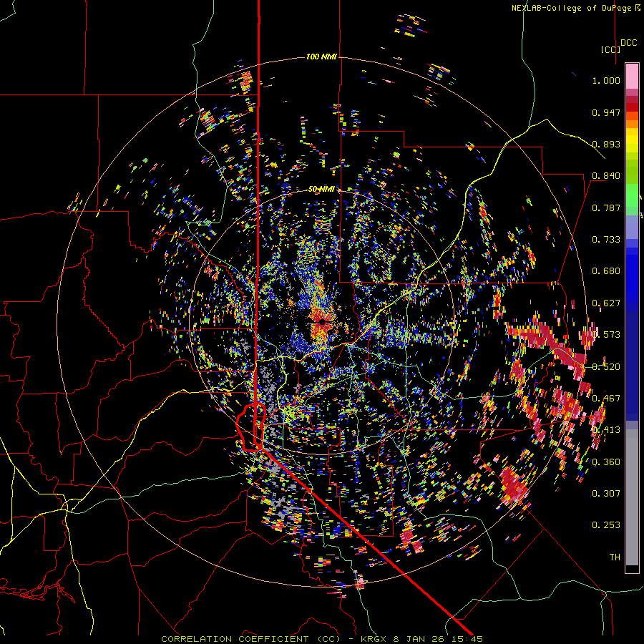Click the [CC] legend unit label
644x644 pixels.
point(610,49)
